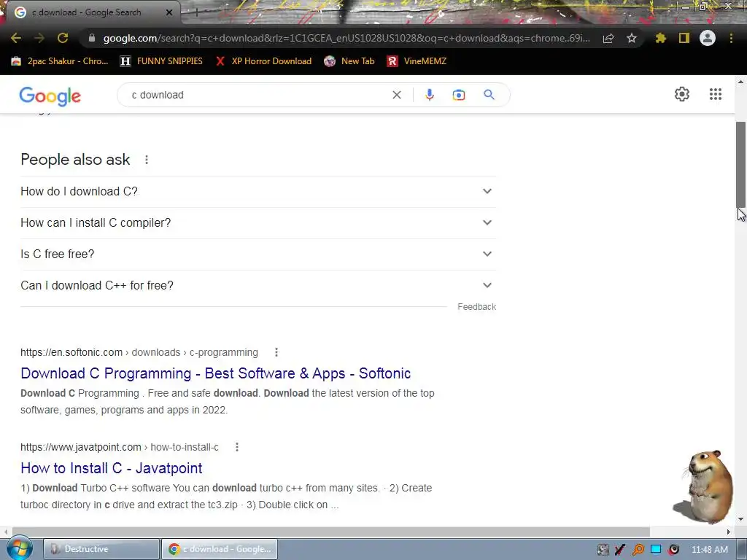
Task: Click the red checkmark tray icon
Action: click(620, 550)
